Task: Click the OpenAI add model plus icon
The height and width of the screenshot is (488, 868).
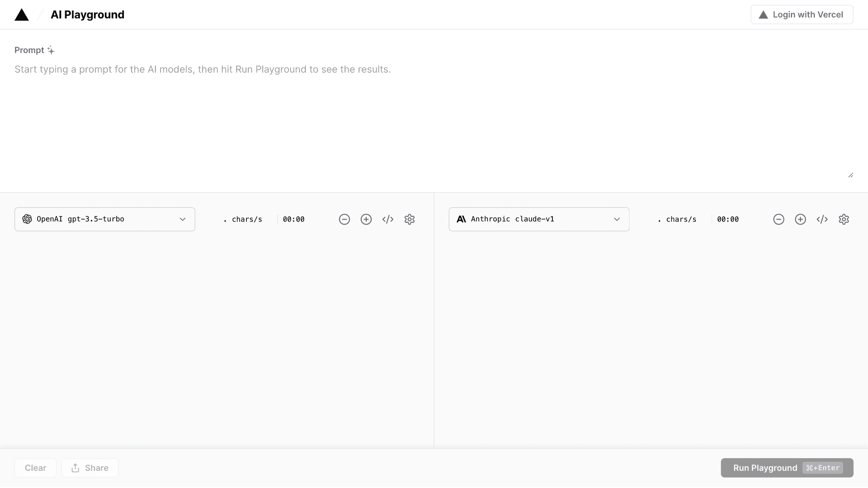Action: coord(366,219)
